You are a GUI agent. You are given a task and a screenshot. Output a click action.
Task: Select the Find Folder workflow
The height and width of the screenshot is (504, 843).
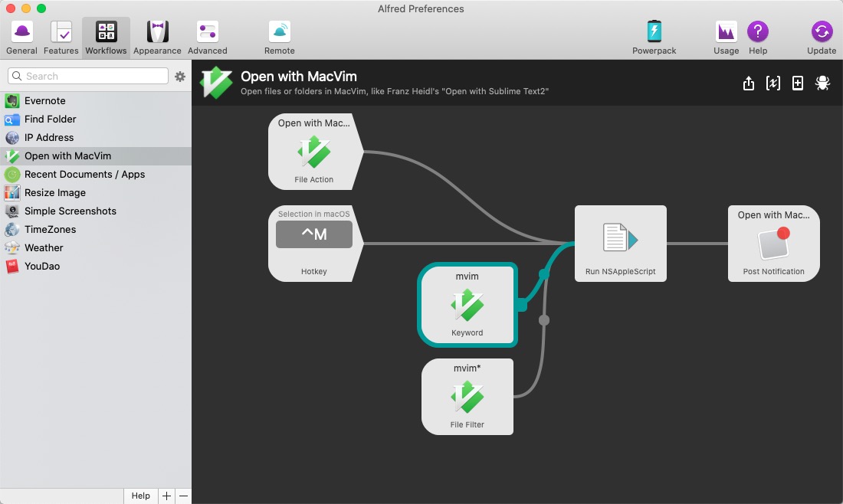point(96,119)
